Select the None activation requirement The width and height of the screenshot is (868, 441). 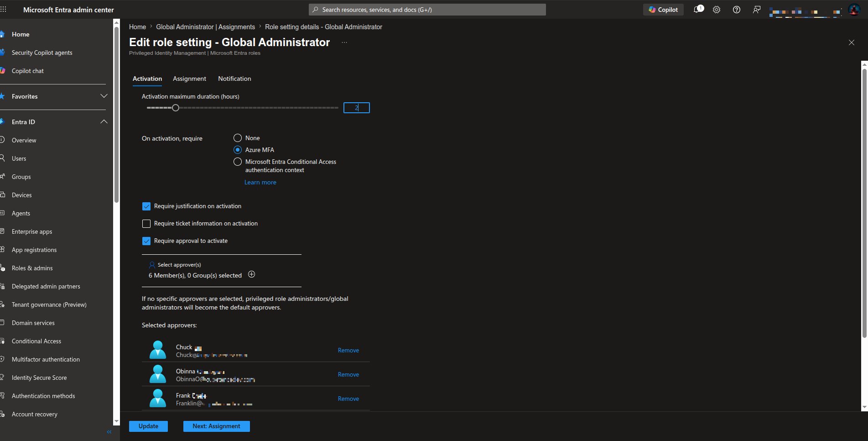(238, 138)
